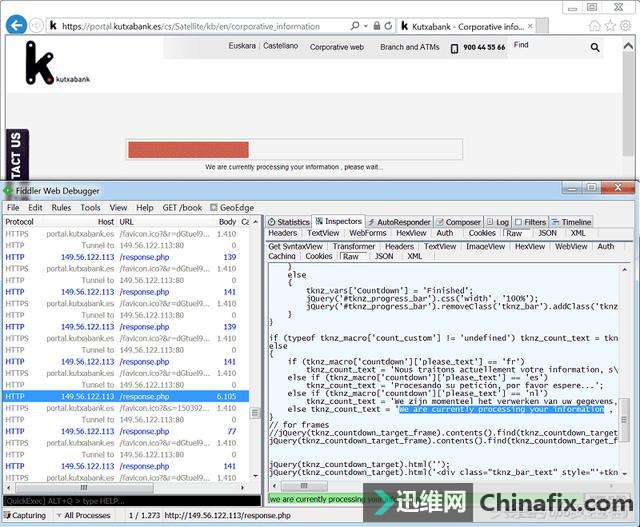640x527 pixels.
Task: Select the Get SyntaxView tab
Action: point(295,247)
